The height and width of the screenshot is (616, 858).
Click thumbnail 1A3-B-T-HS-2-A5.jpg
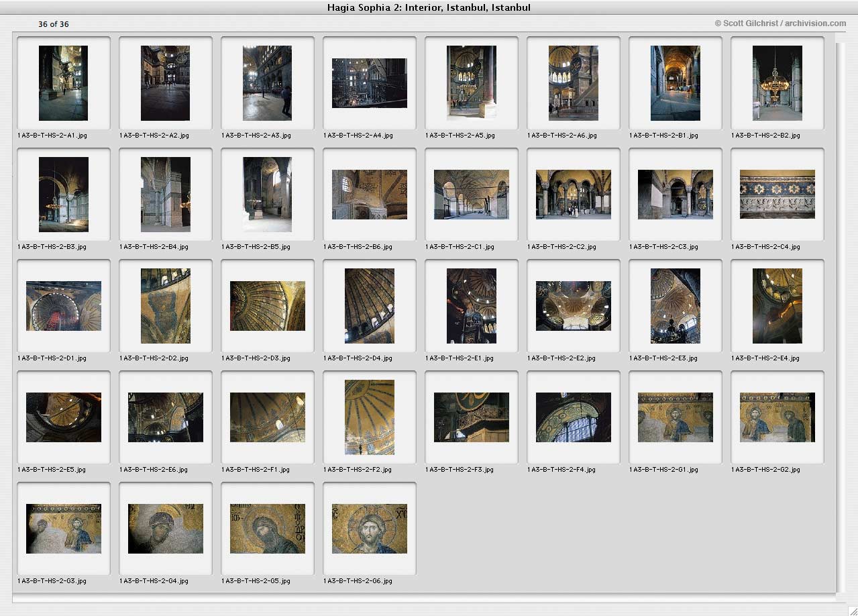tap(472, 83)
